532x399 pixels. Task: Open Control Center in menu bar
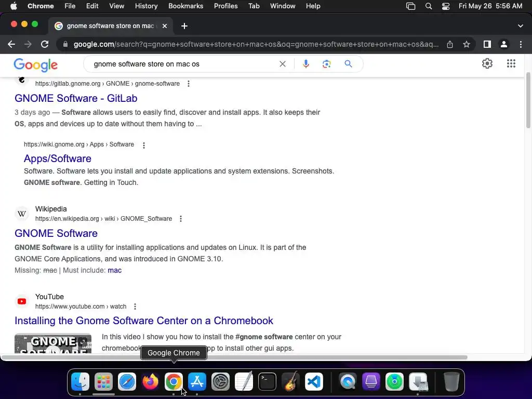(445, 6)
